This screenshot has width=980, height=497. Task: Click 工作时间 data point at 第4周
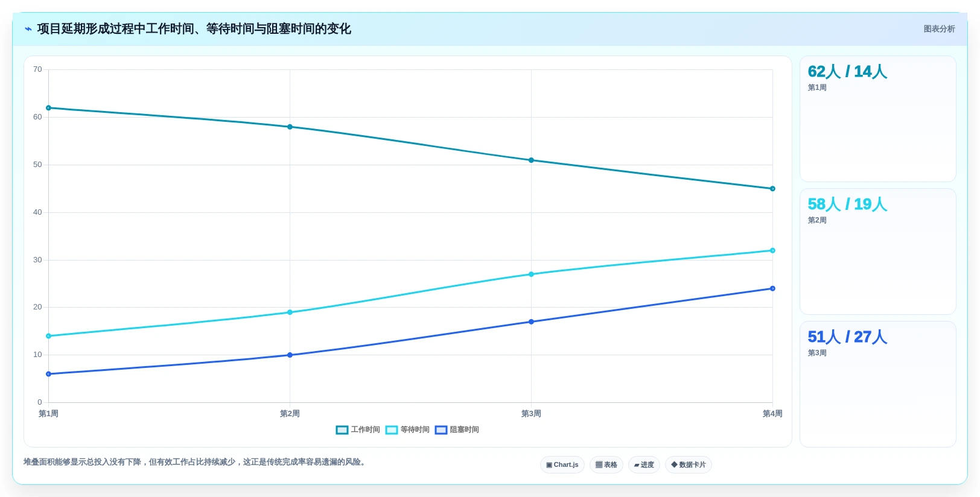coord(772,189)
